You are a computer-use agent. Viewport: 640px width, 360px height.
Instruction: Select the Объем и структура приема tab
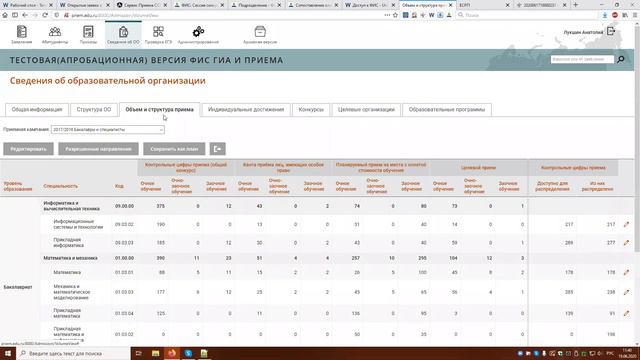(160, 109)
